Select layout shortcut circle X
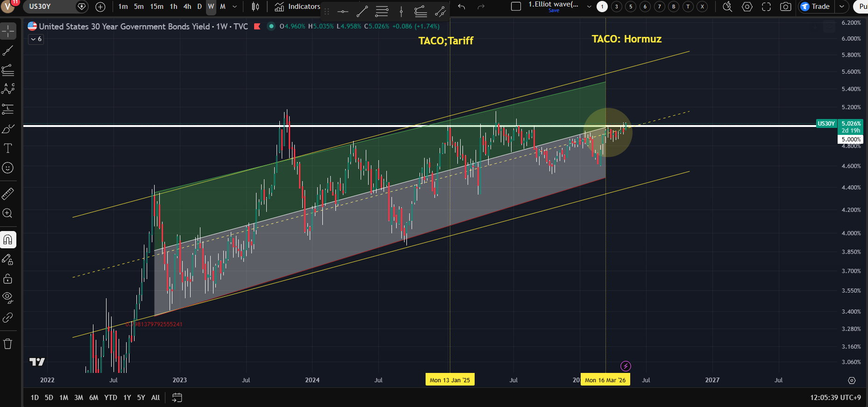The height and width of the screenshot is (407, 868). tap(702, 7)
